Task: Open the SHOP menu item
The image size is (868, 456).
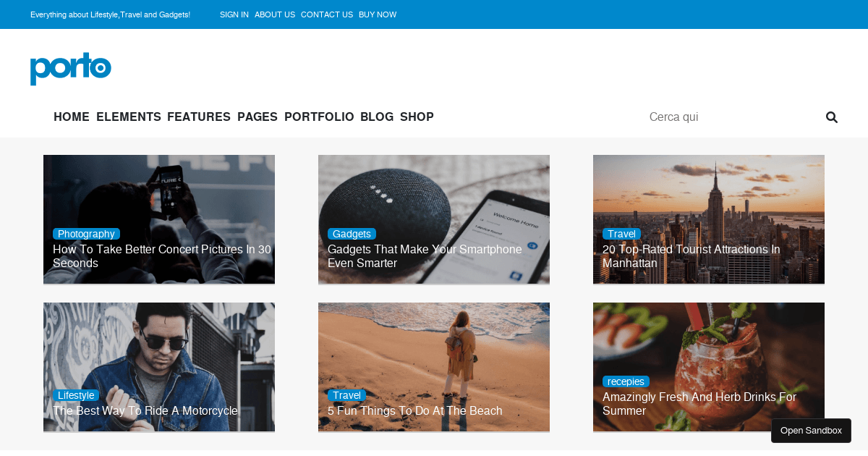Action: point(417,117)
